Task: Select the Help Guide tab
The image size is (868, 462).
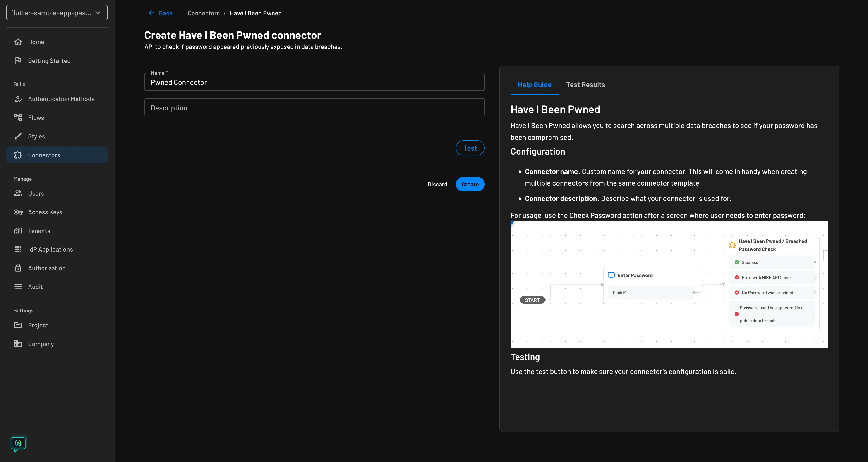Action: [x=535, y=85]
